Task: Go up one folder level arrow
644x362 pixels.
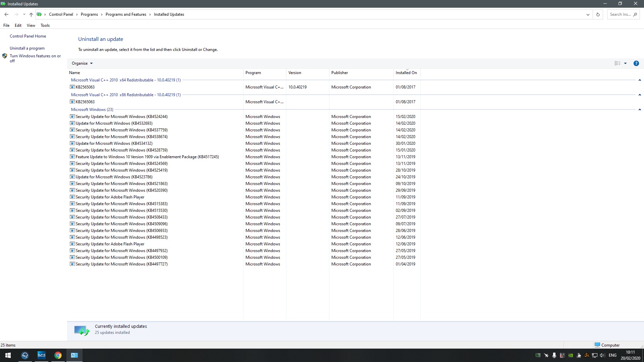Action: tap(31, 14)
